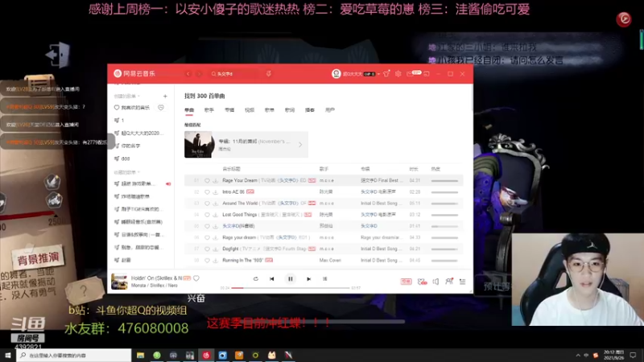644x362 pixels.
Task: Open the best match album cover
Action: pyautogui.click(x=199, y=145)
